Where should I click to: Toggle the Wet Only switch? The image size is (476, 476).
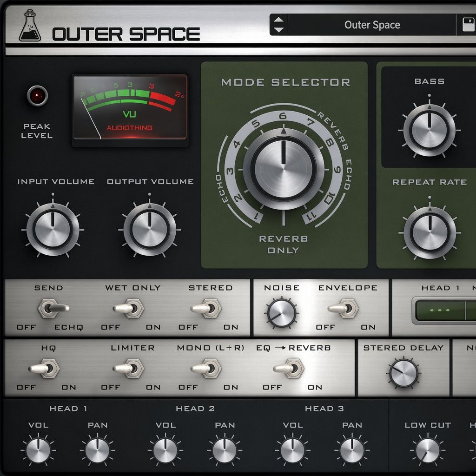pyautogui.click(x=129, y=308)
